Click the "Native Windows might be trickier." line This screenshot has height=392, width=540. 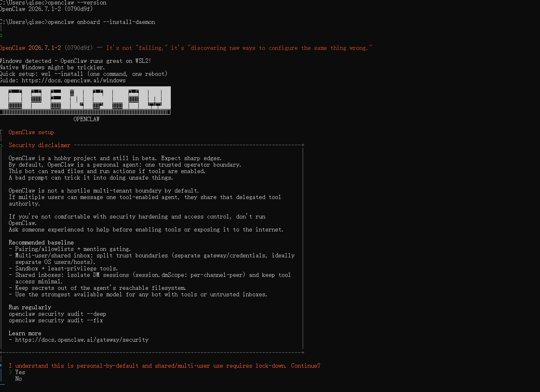52,67
